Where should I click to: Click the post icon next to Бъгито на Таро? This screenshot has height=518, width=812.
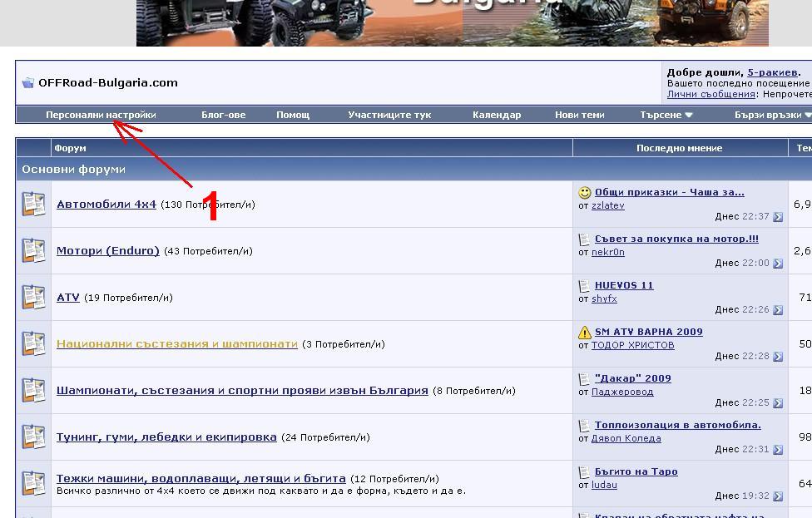click(584, 472)
